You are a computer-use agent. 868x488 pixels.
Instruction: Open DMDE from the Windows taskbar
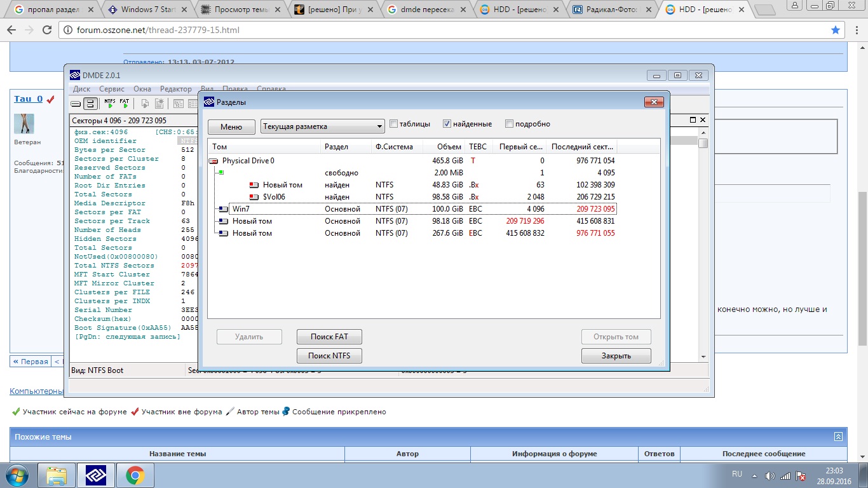[96, 475]
